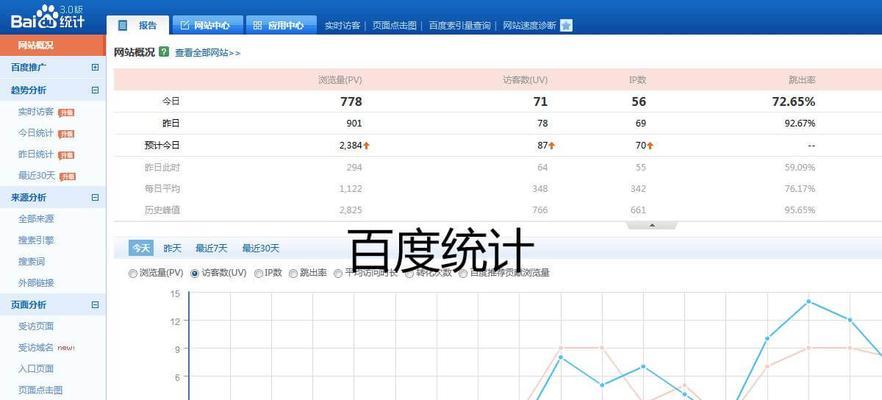Expand the 百度推广 sidebar section

(95, 68)
